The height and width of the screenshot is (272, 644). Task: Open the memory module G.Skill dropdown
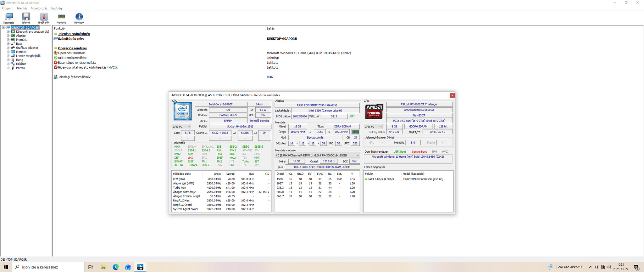[317, 156]
